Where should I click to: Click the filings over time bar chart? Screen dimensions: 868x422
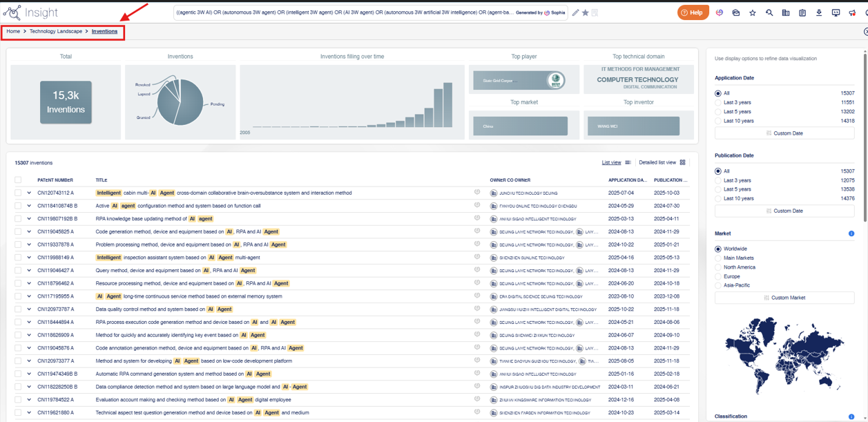[352, 102]
